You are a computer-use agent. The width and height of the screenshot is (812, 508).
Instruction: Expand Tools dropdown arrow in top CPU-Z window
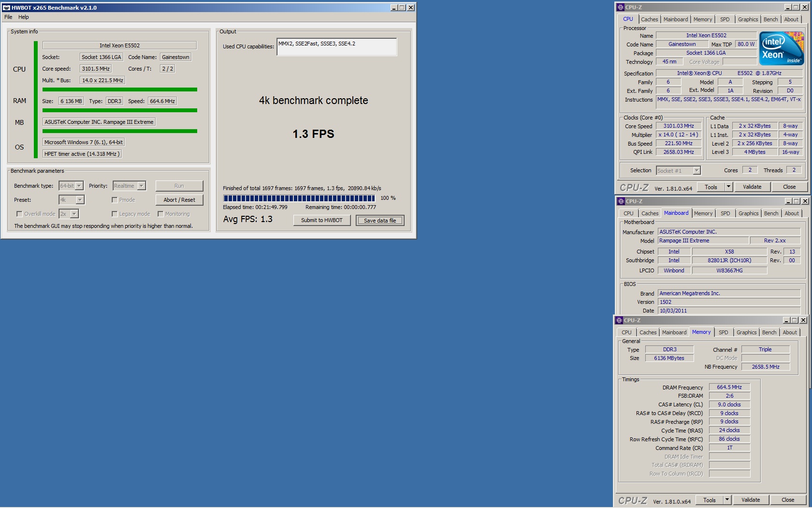[x=728, y=187]
